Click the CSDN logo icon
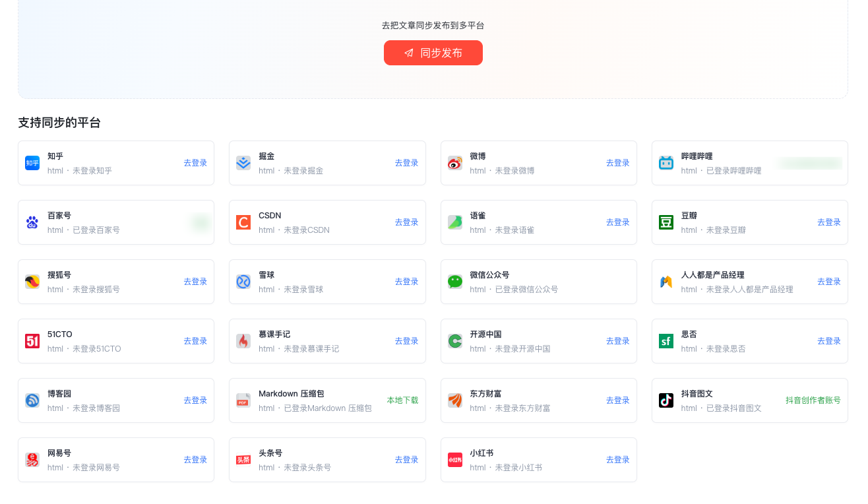 click(x=243, y=222)
